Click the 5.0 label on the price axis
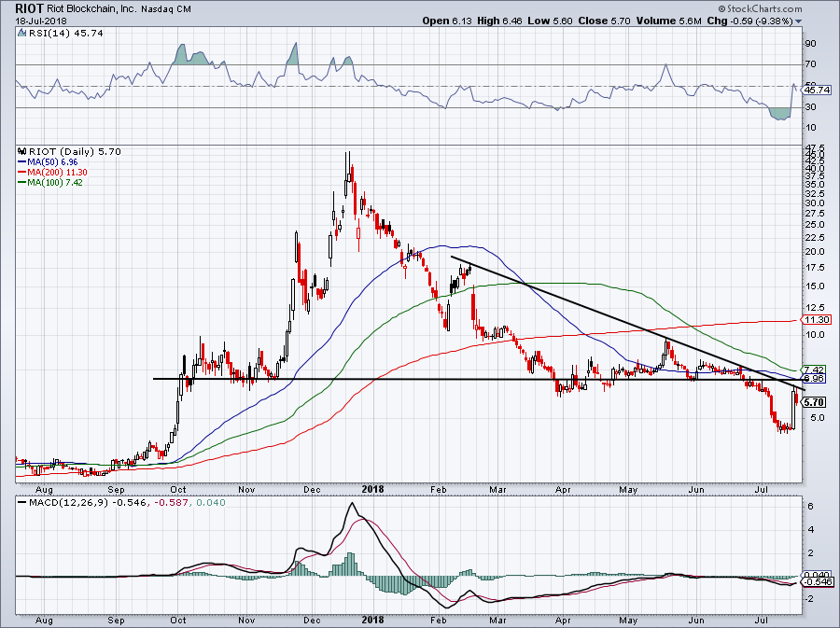The width and height of the screenshot is (840, 628). pos(817,418)
